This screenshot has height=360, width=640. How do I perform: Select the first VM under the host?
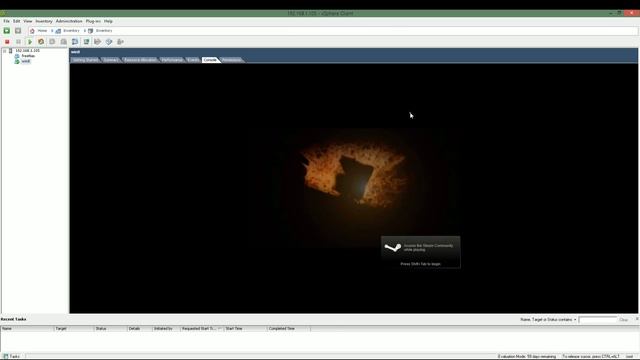pyautogui.click(x=28, y=56)
